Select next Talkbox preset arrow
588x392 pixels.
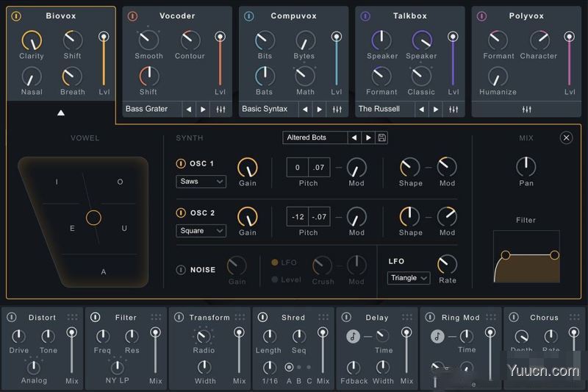(436, 109)
